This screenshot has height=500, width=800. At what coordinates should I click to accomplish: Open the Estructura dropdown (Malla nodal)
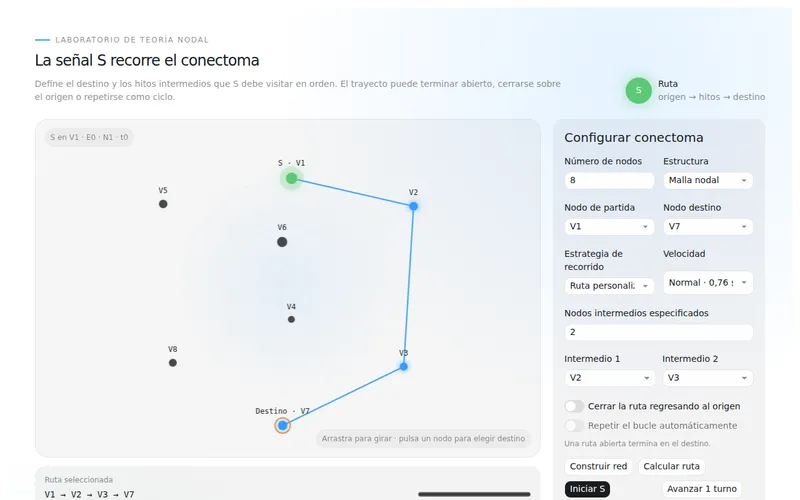point(708,180)
